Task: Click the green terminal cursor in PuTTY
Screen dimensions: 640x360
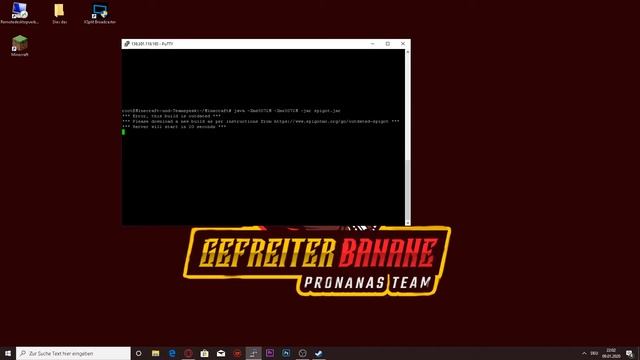Action: point(123,132)
